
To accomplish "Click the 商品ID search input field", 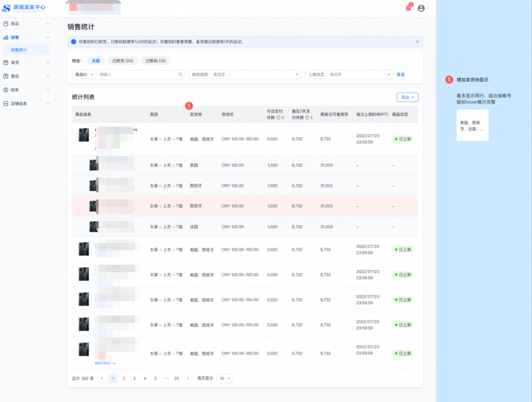I will click(138, 74).
